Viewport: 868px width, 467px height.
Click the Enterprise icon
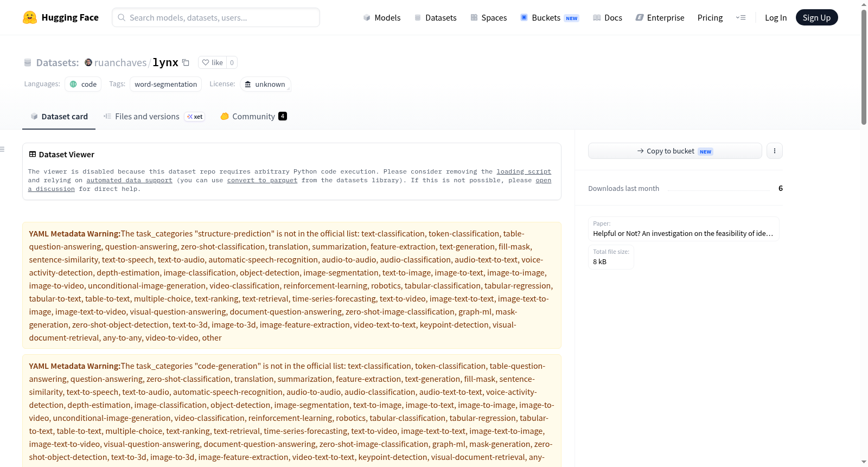pyautogui.click(x=640, y=17)
